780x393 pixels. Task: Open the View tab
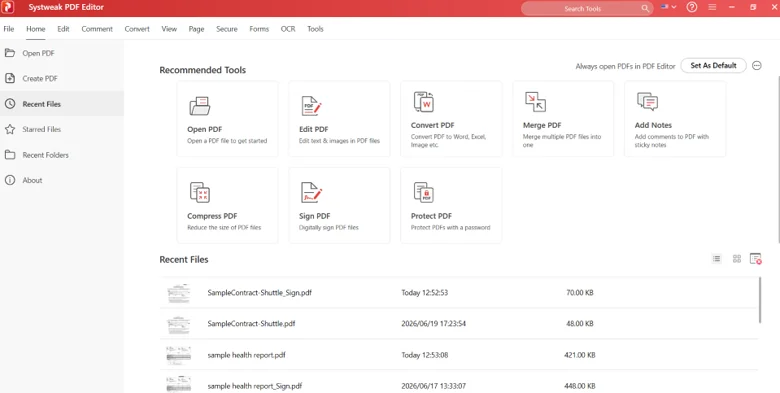169,29
